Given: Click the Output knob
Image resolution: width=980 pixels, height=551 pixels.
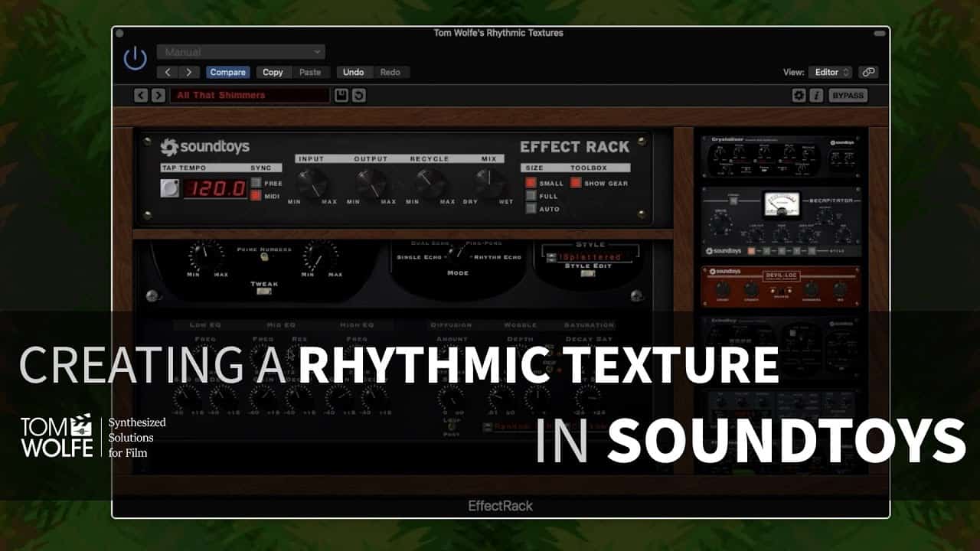Looking at the screenshot, I should tap(371, 182).
